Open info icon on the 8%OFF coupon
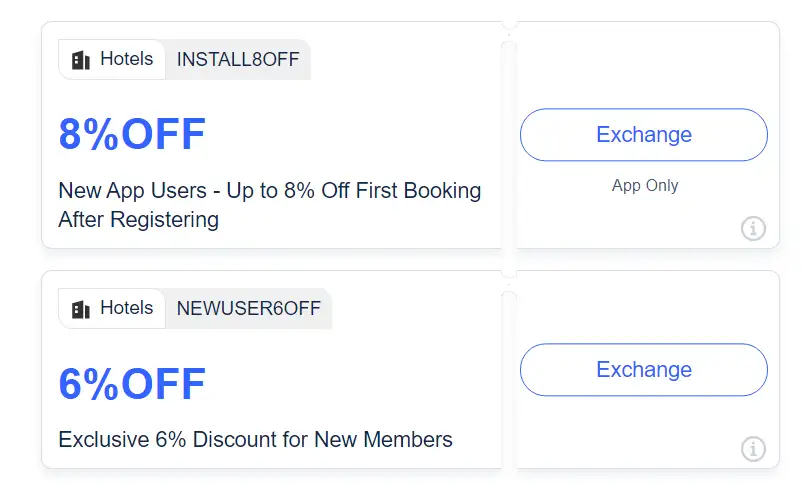The width and height of the screenshot is (809, 495). point(753,228)
